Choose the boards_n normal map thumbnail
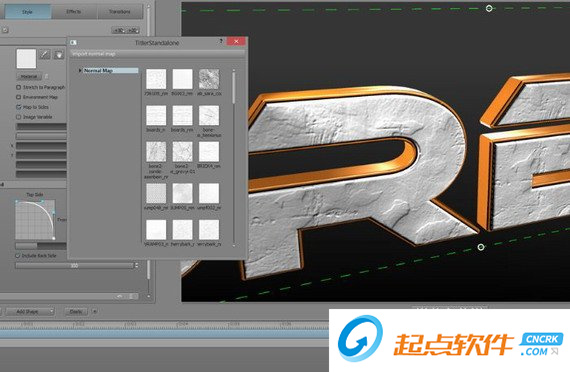Screen dimensions: 570x372 point(156,115)
